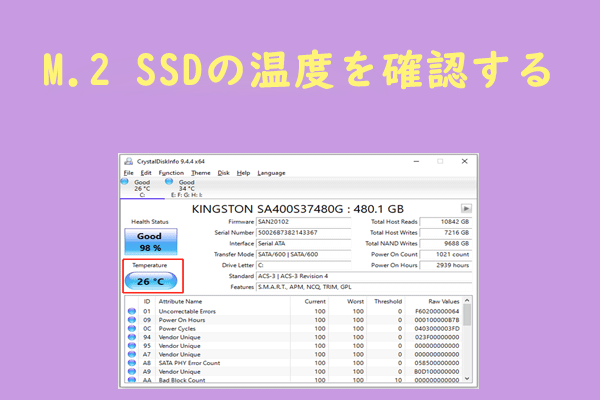Click status orb of Uncorrectable Errors row
The width and height of the screenshot is (600, 400).
point(132,311)
